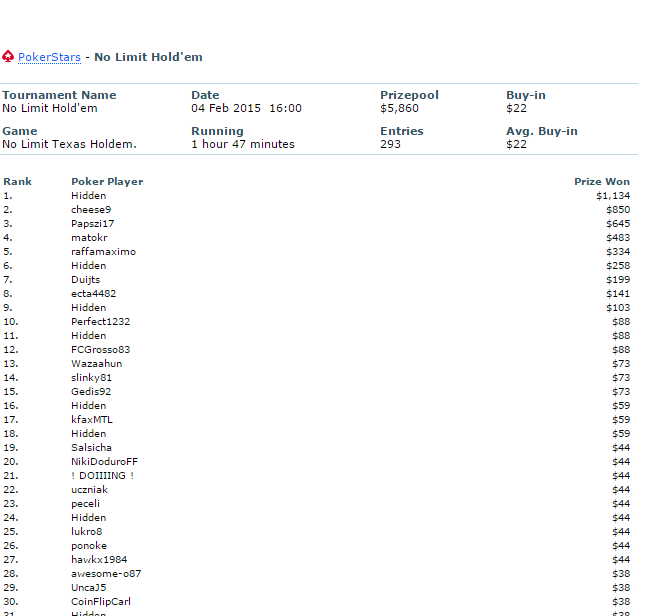Select player name peceli
The height and width of the screenshot is (616, 653).
pos(85,504)
